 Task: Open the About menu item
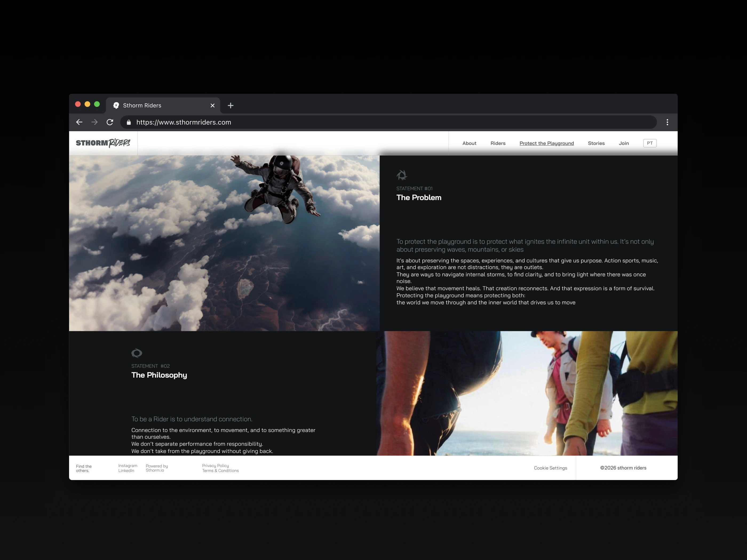(469, 143)
